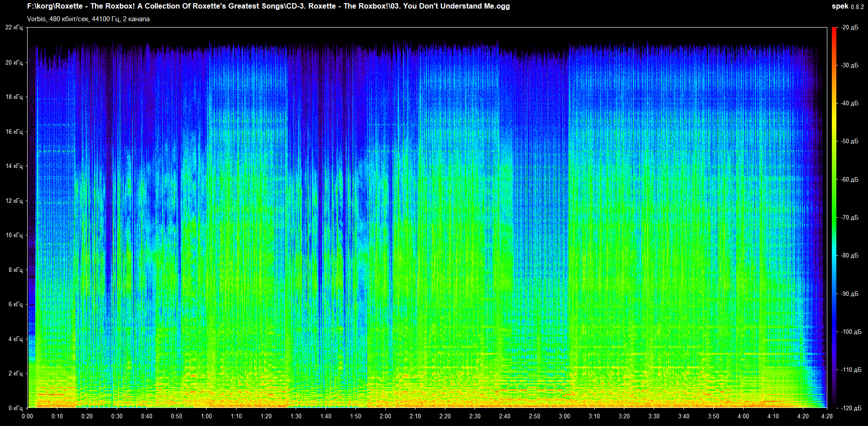This screenshot has width=868, height=426.
Task: Click the 3:00 time axis marker
Action: pos(564,416)
